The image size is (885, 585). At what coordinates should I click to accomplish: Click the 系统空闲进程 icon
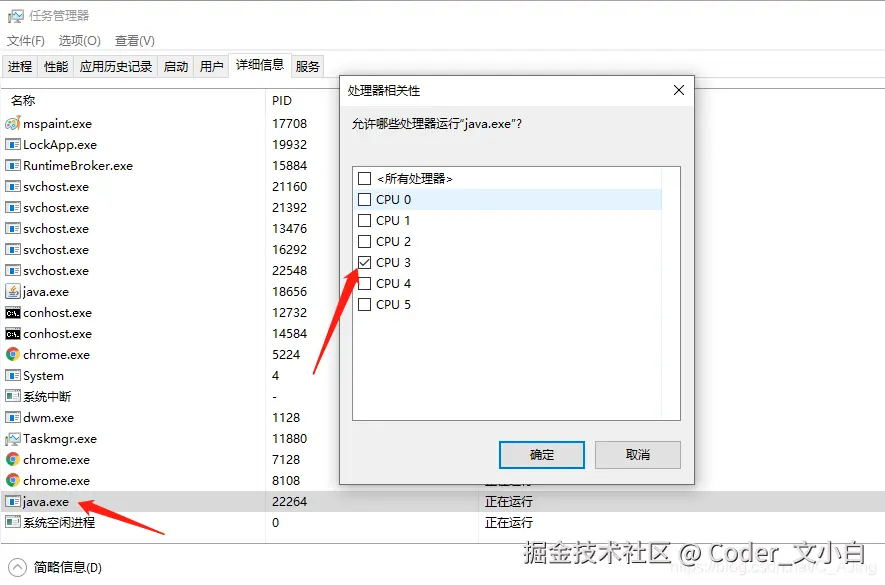(x=13, y=522)
